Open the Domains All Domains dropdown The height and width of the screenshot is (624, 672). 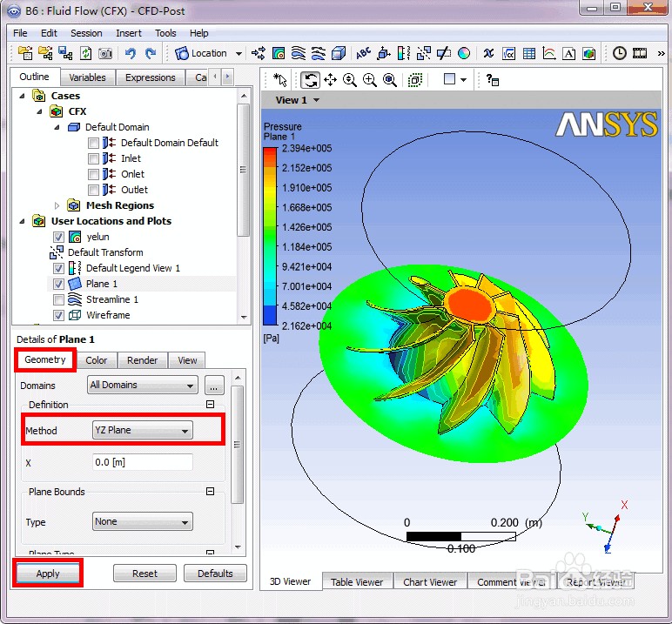[142, 385]
